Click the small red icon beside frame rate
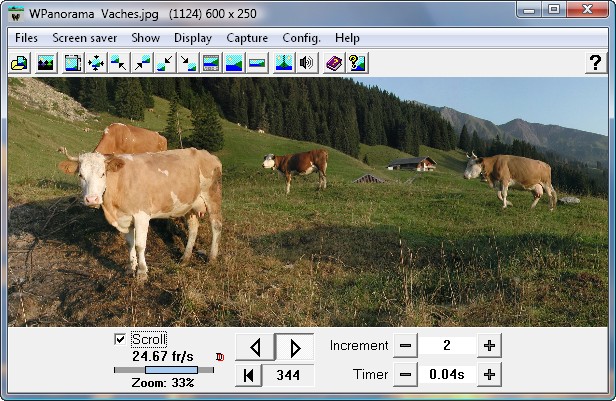This screenshot has width=616, height=401. [220, 356]
